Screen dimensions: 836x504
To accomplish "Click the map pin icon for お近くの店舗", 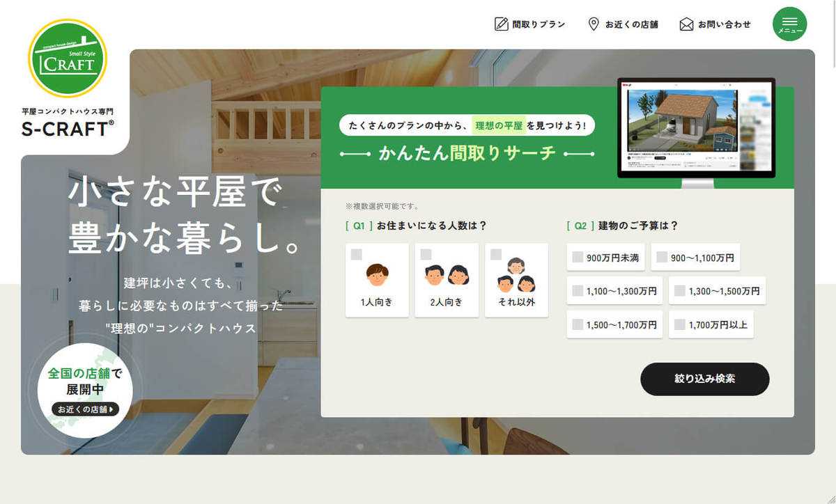I will point(594,24).
